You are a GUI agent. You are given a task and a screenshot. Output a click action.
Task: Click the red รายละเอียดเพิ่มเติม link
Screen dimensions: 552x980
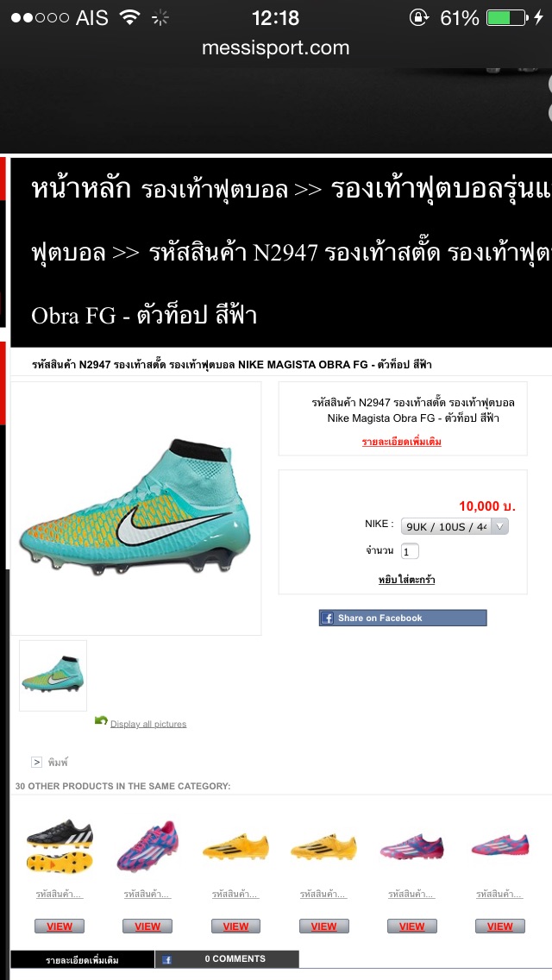pos(402,442)
